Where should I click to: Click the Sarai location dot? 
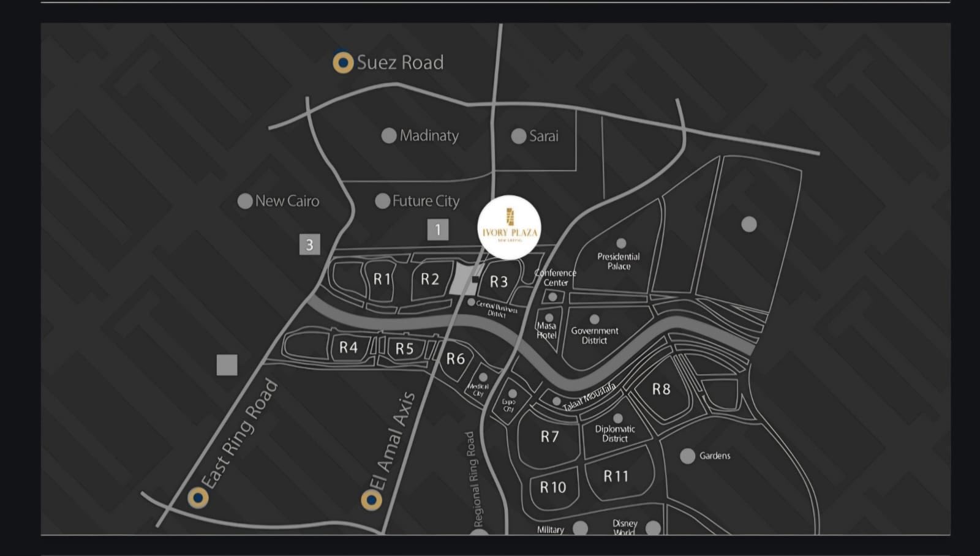click(519, 136)
